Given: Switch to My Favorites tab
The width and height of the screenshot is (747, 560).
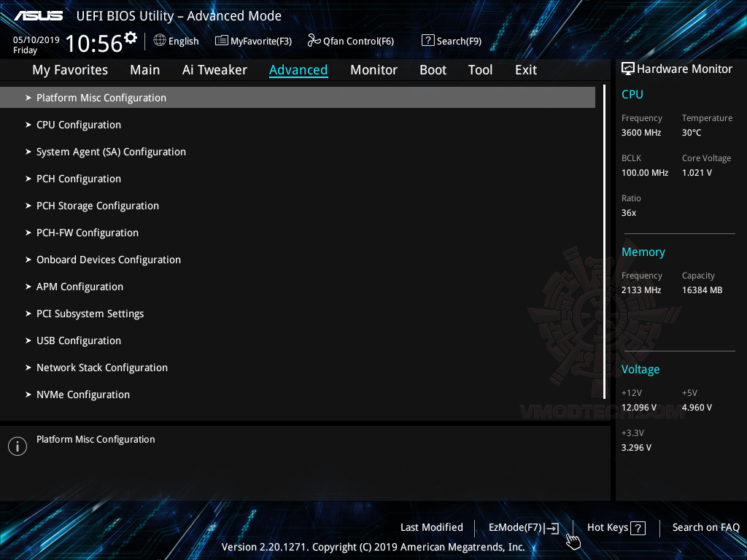Looking at the screenshot, I should coord(70,70).
